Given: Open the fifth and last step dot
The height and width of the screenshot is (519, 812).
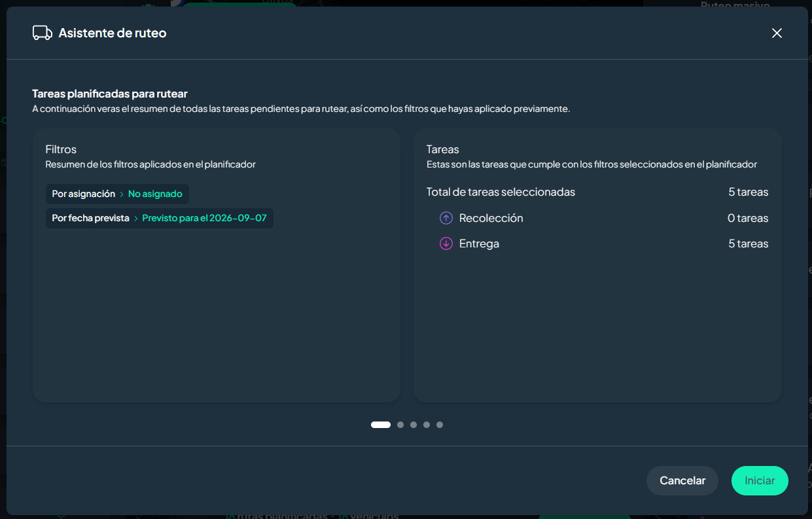Looking at the screenshot, I should [x=440, y=425].
